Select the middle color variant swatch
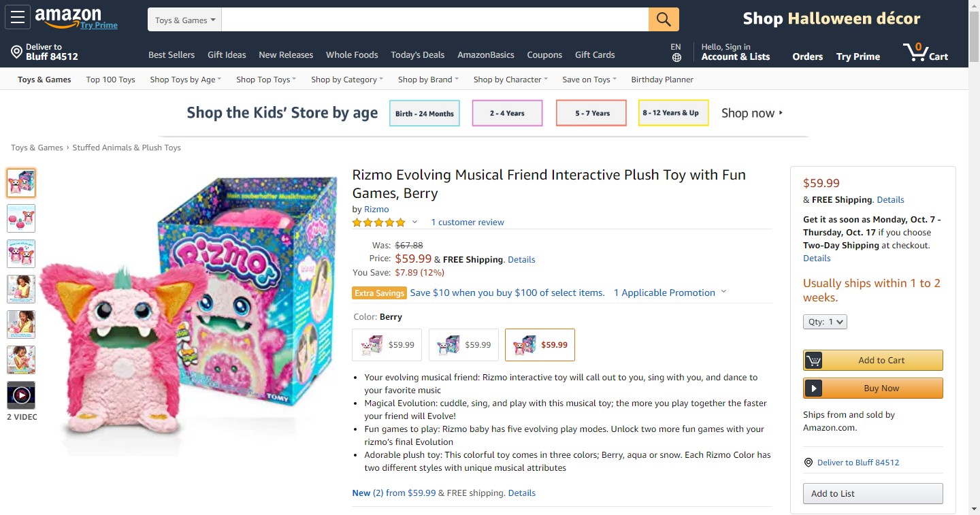Viewport: 980px width, 515px height. point(464,345)
